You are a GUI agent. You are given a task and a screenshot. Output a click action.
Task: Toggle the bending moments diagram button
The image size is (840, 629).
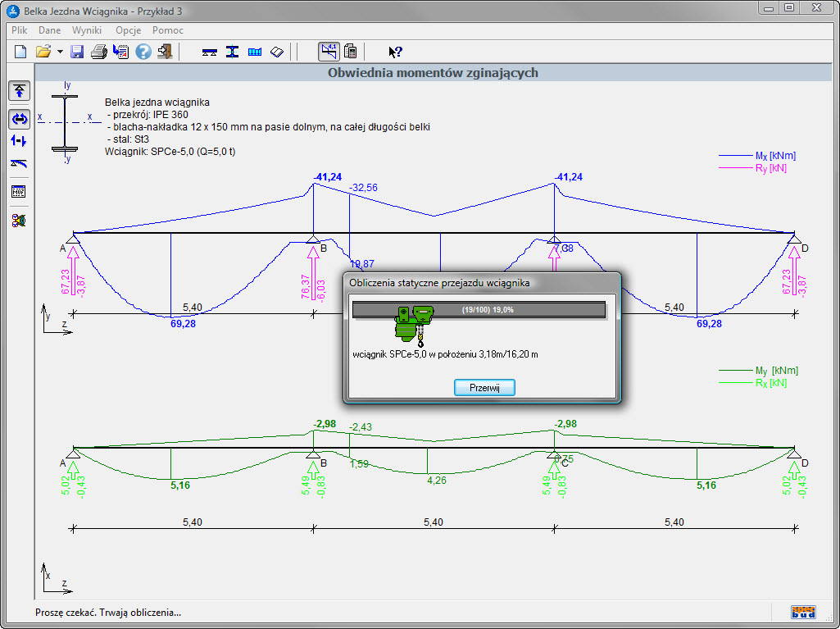click(19, 119)
